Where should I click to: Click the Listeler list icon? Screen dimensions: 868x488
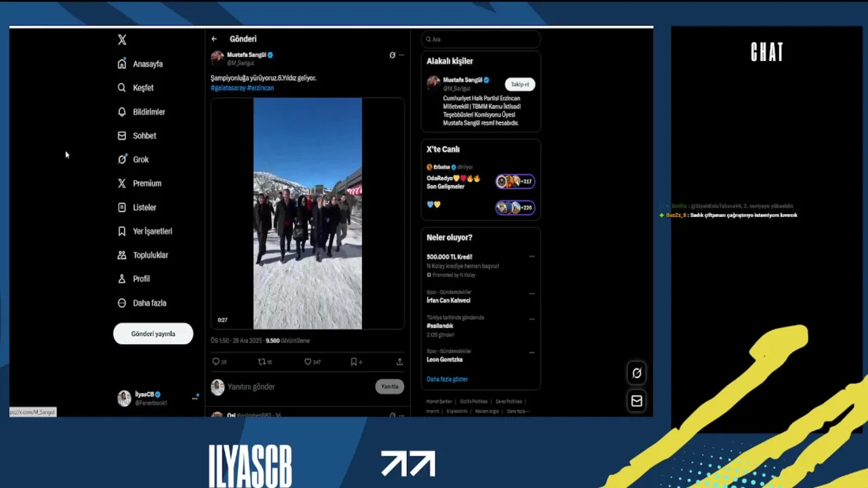[x=122, y=207]
